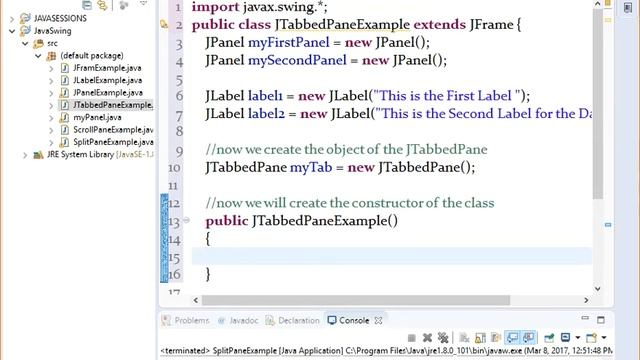Click editor horizontal scrollbar right arrow
The height and width of the screenshot is (360, 640).
(x=587, y=300)
